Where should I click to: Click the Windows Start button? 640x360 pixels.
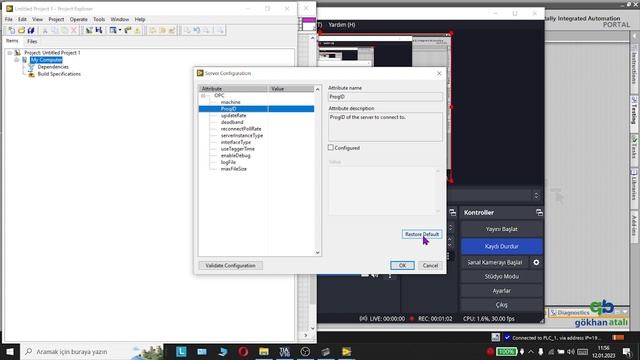pos(10,351)
